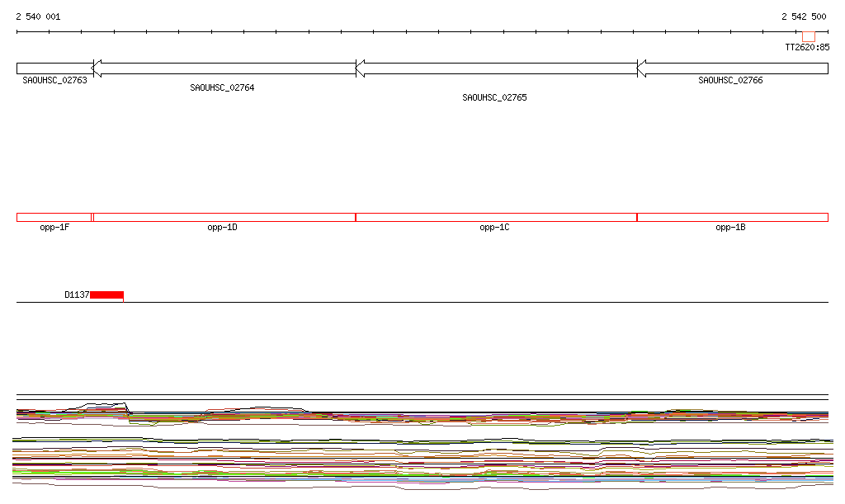Open the SAOUHSC_02765 text label
This screenshot has height=504, width=845.
(494, 97)
